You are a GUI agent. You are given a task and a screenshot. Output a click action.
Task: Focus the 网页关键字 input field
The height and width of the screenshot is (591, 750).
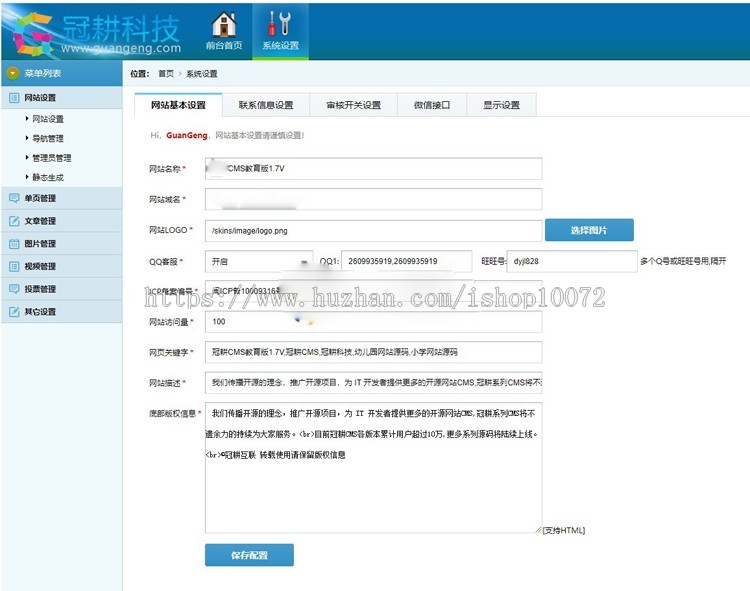click(x=374, y=352)
